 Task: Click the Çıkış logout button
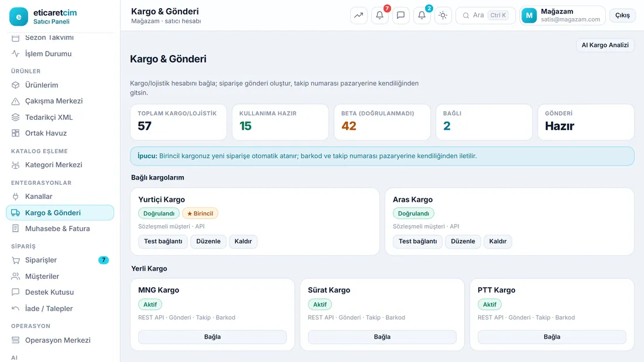tap(622, 15)
